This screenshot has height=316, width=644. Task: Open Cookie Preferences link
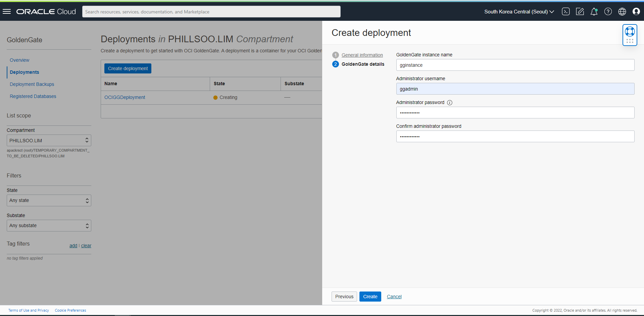point(70,310)
